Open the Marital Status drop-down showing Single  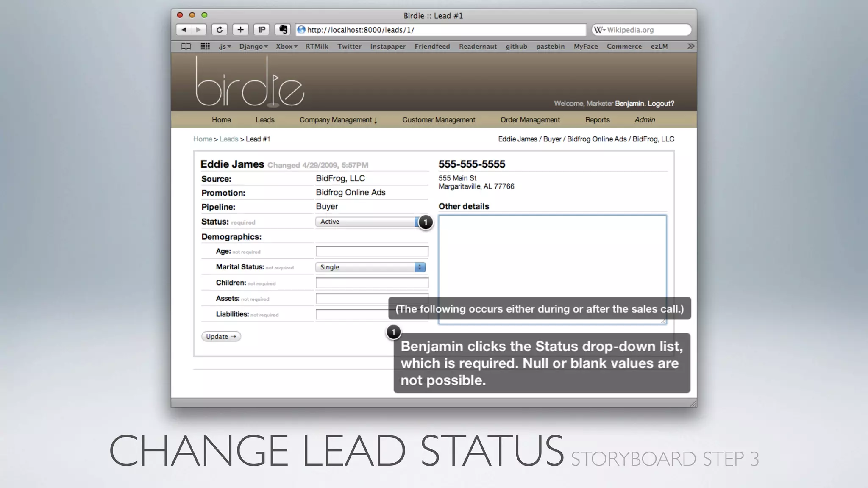[370, 267]
